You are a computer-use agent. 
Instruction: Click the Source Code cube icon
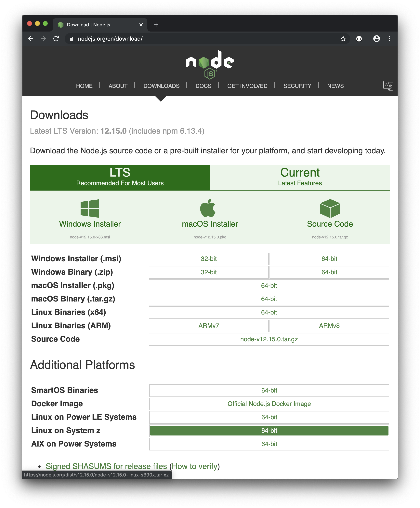tap(330, 208)
